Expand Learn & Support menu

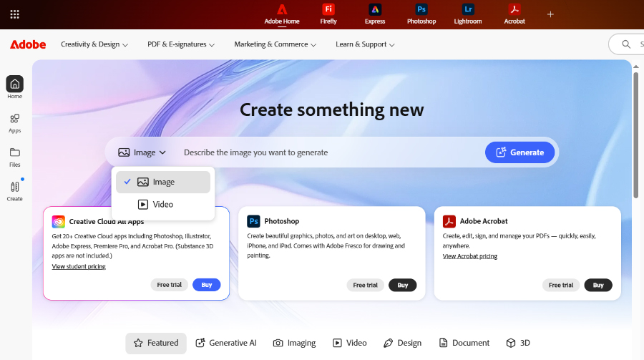(365, 44)
